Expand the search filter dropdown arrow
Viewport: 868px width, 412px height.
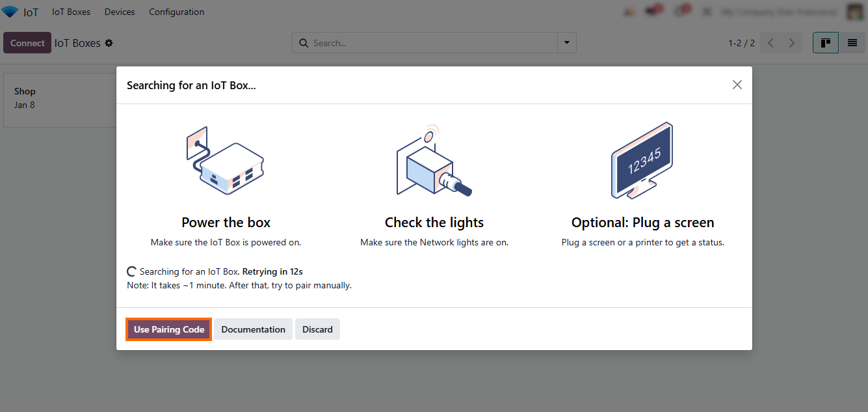pyautogui.click(x=566, y=43)
